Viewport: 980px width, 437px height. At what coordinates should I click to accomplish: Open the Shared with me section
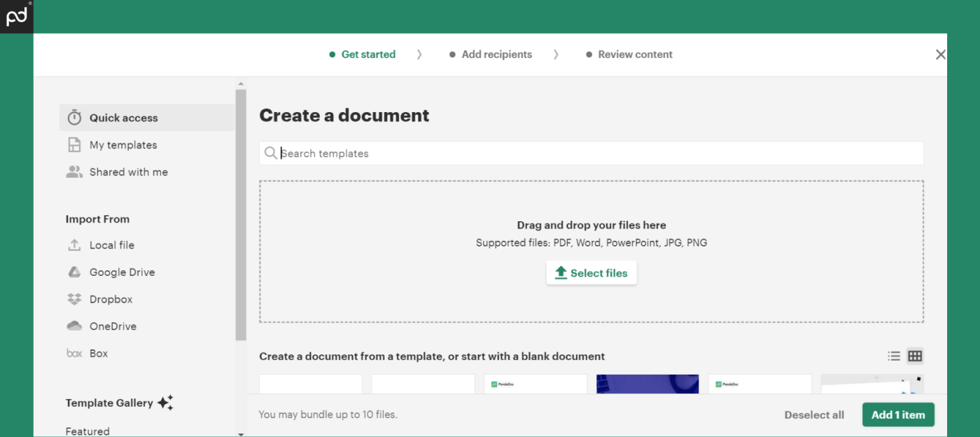click(126, 172)
